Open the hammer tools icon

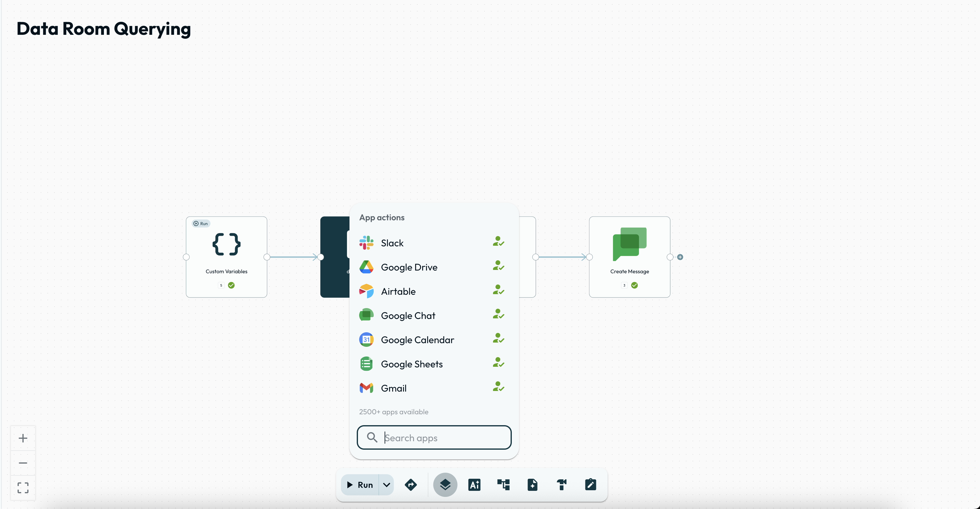click(561, 485)
